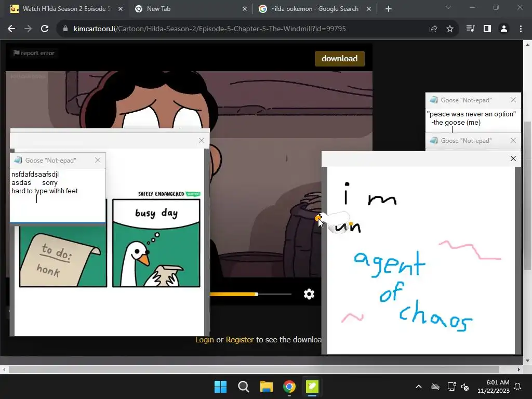Toggle Chrome side panel

coord(487,29)
